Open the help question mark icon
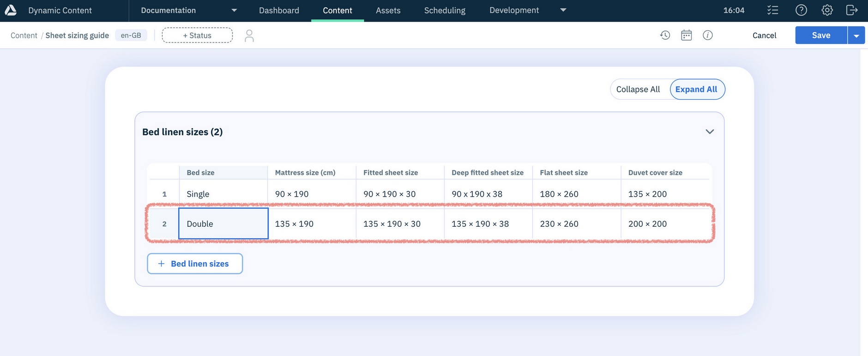 (x=801, y=10)
